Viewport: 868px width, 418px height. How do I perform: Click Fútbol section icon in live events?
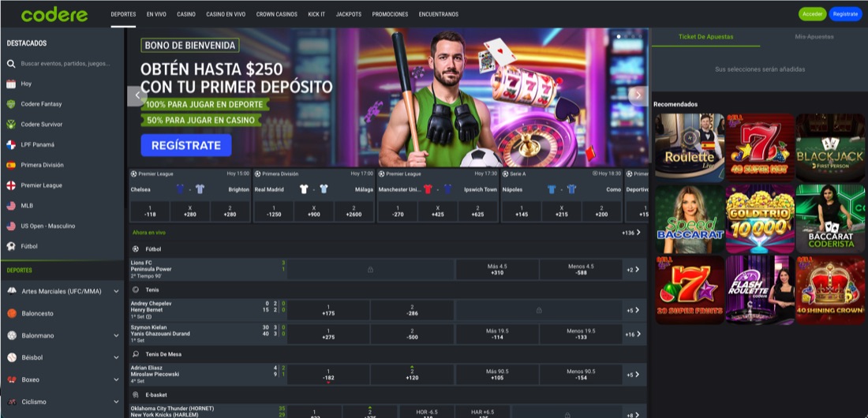coord(136,249)
